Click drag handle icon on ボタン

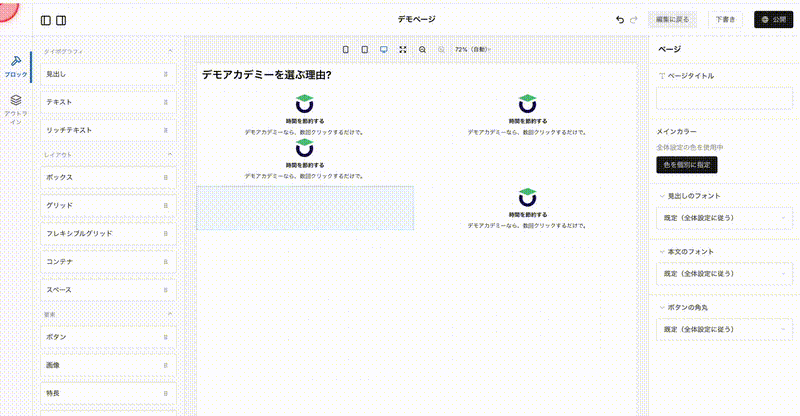[x=165, y=337]
